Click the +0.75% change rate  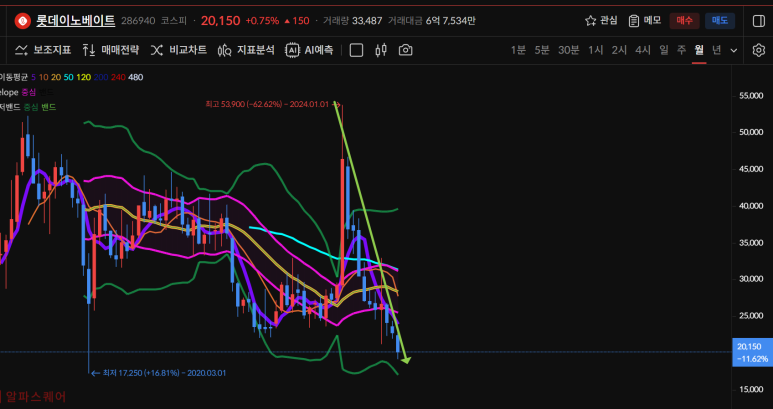[262, 21]
